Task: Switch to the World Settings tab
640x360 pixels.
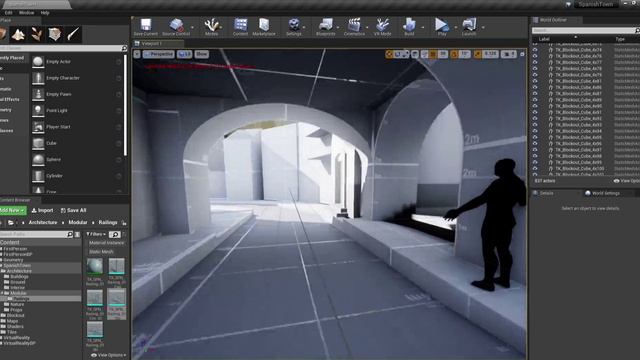Action: (602, 193)
